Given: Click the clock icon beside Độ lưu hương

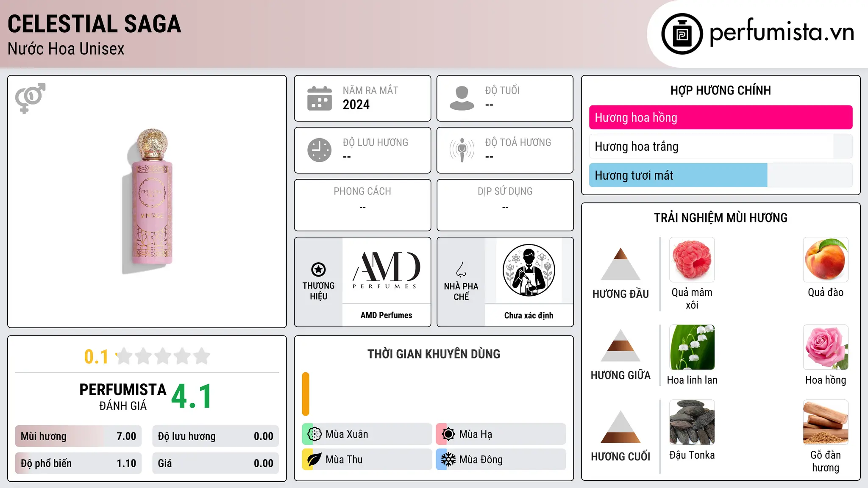Looking at the screenshot, I should click(320, 150).
